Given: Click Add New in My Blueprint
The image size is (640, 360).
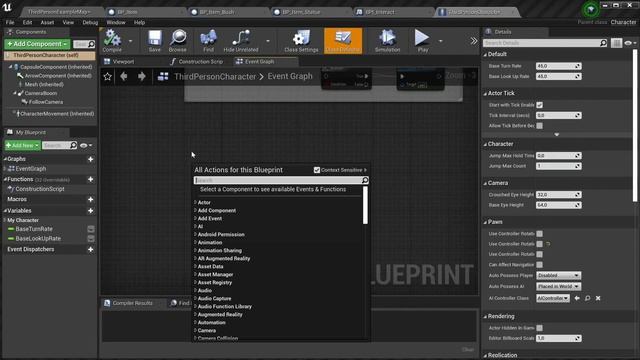Looking at the screenshot, I should (22, 145).
